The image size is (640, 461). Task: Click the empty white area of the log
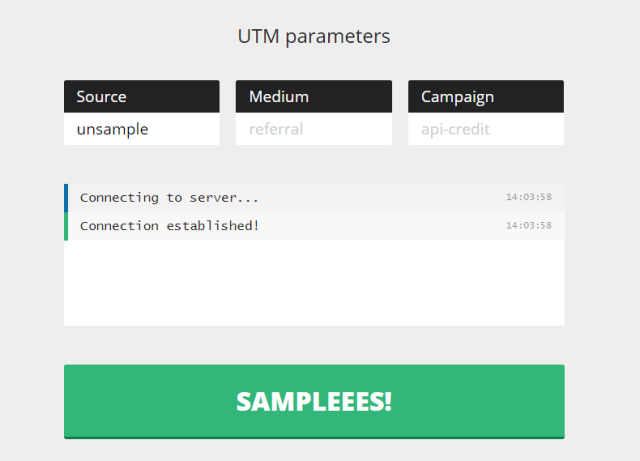click(314, 285)
